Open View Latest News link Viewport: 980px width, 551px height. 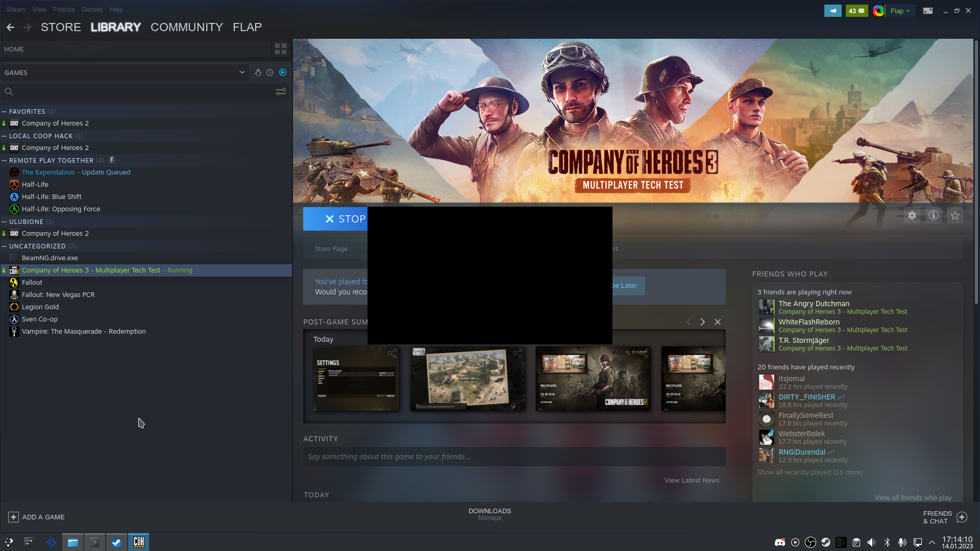692,480
